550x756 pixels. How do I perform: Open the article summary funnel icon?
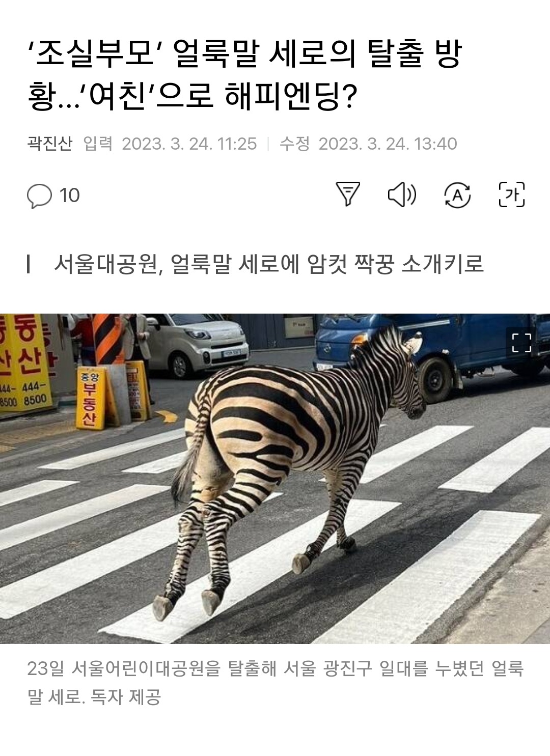coord(348,194)
